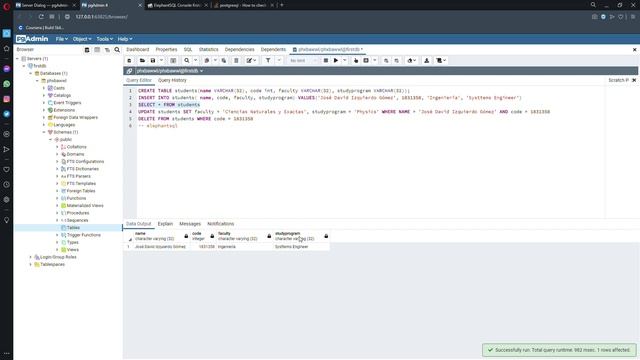Click the Filter funnel icon
The image size is (640, 360).
pyautogui.click(x=268, y=60)
